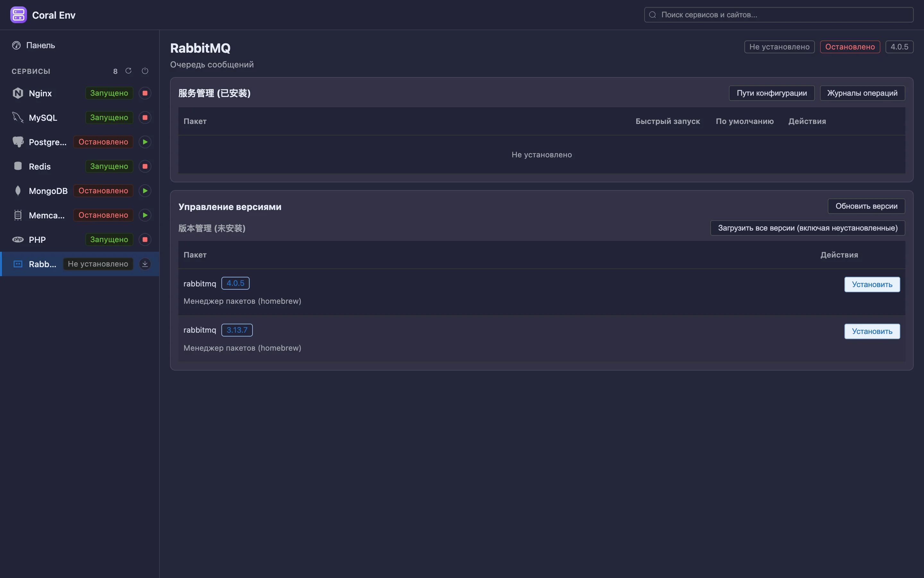Click the PostgreSQL elephant icon

18,142
